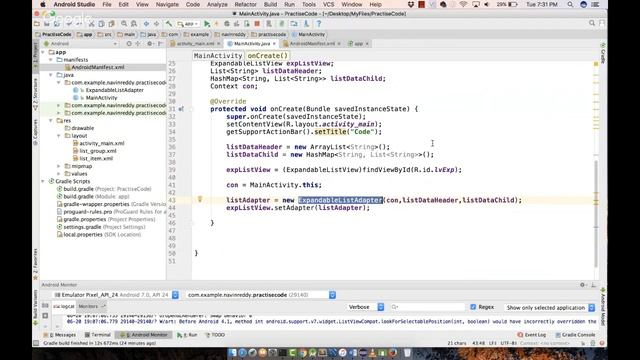
Task: Open the Messages tool window
Action: click(x=60, y=335)
